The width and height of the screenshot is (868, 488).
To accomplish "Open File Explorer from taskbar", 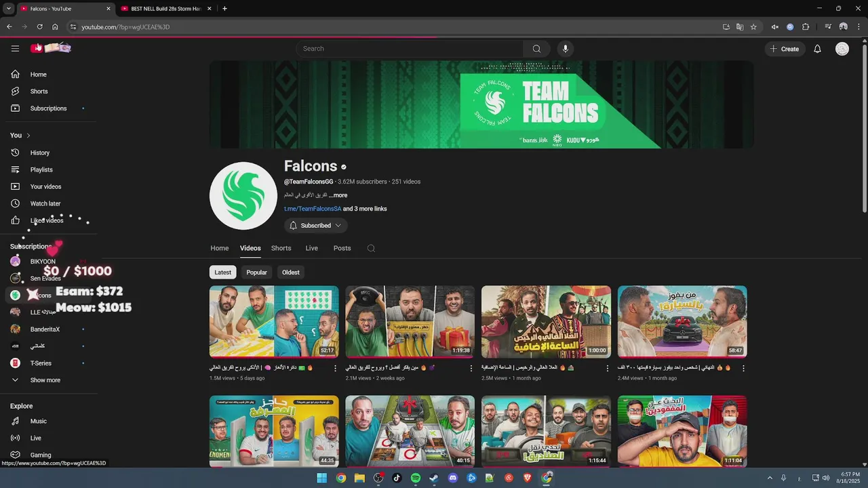I will point(359,478).
